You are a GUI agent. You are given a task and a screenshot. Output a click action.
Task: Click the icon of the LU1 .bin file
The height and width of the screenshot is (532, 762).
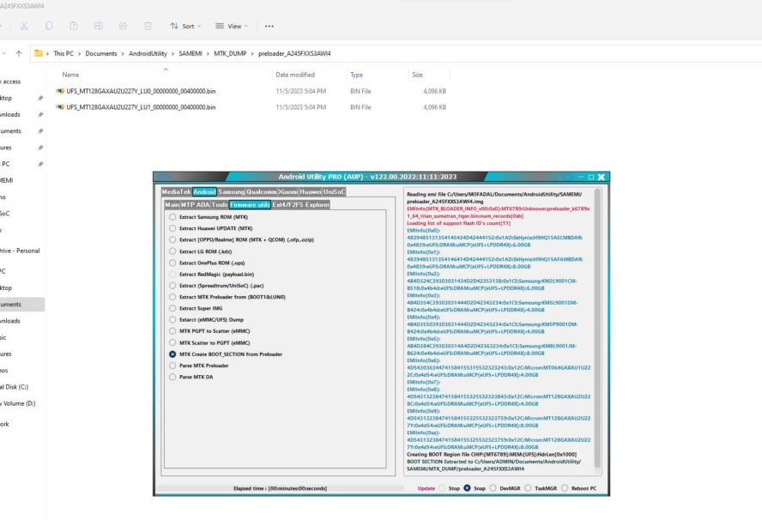[x=60, y=107]
